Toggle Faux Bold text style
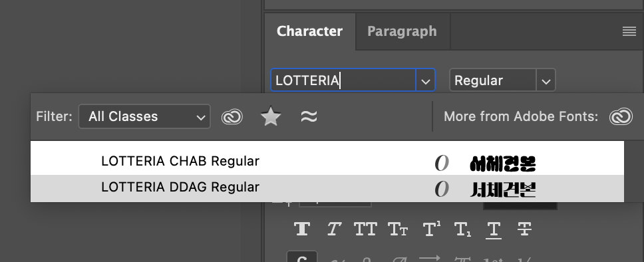This screenshot has width=644, height=262. [302, 229]
